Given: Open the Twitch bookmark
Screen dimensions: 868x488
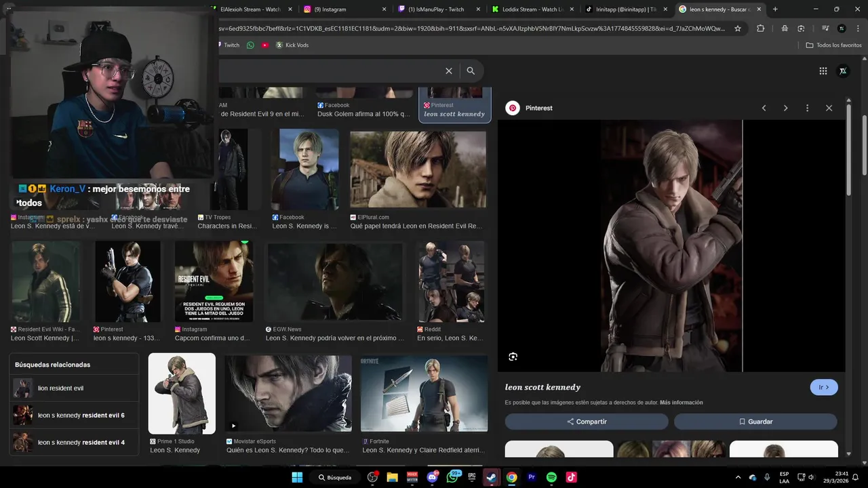Looking at the screenshot, I should click(229, 45).
